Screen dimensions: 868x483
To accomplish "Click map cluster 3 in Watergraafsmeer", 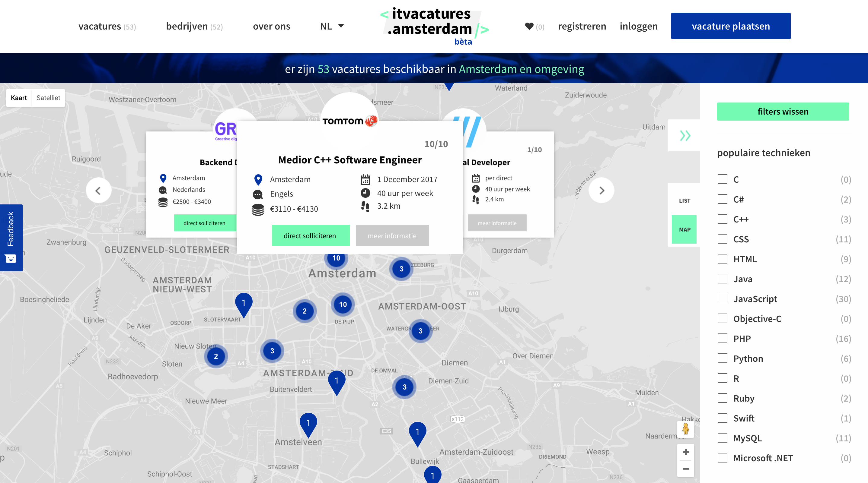I will (420, 331).
